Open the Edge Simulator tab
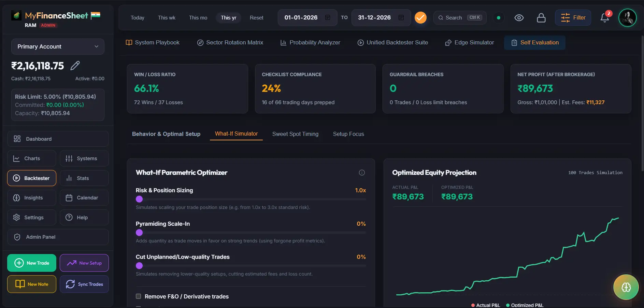Image resolution: width=644 pixels, height=308 pixels. click(470, 43)
